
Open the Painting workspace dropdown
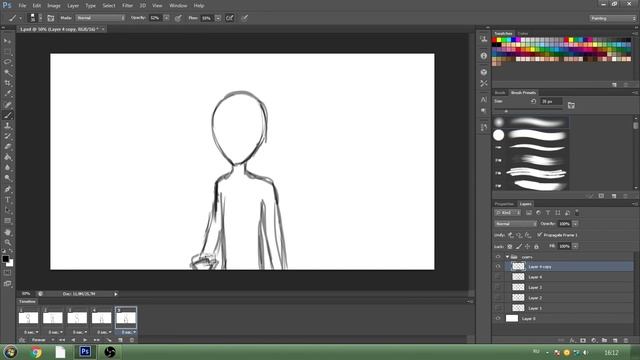tap(613, 18)
